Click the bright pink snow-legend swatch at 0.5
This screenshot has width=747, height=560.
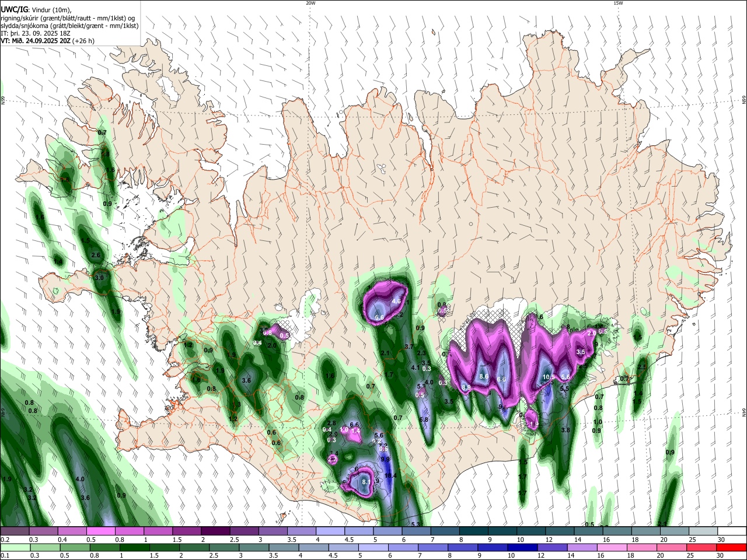(100, 531)
